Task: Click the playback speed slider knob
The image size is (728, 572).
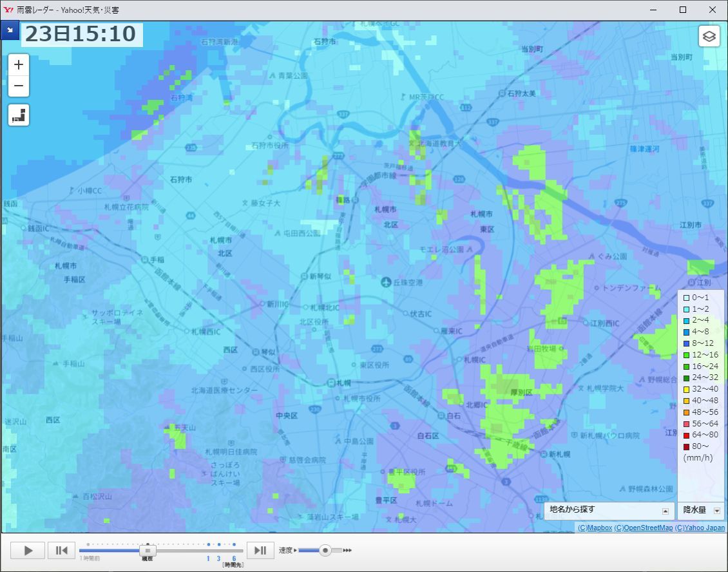Action: coord(325,551)
